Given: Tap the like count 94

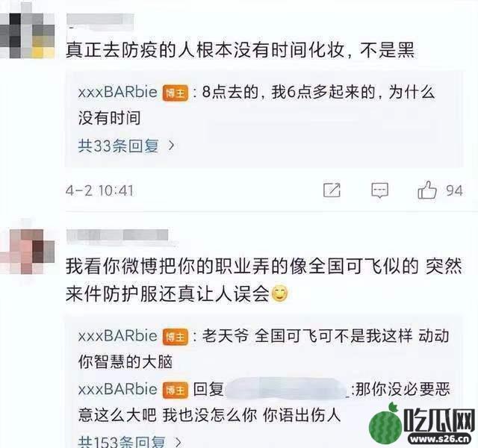Looking at the screenshot, I should point(455,190).
